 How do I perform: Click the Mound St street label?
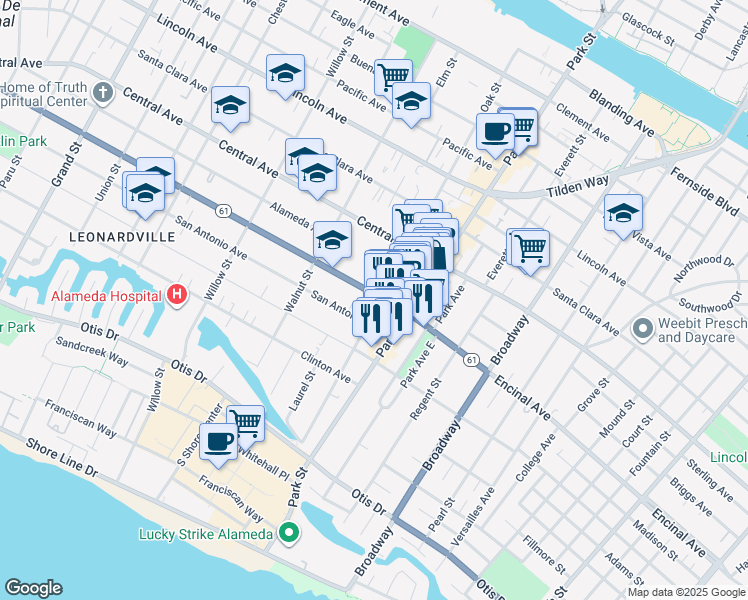(617, 419)
